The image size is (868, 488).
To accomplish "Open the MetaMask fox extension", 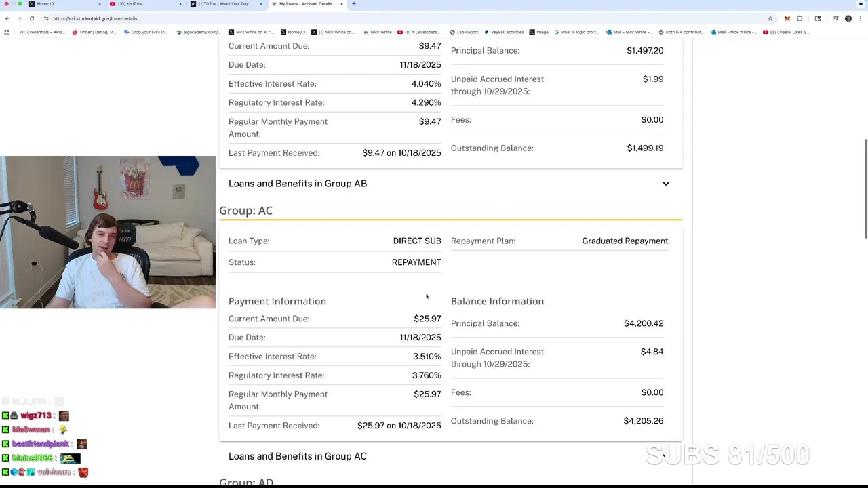I will point(787,18).
